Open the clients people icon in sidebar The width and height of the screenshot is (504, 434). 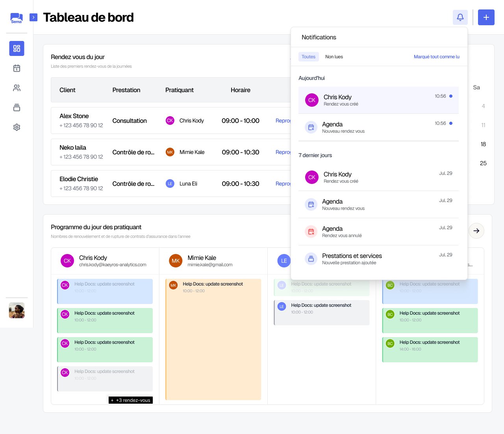17,88
